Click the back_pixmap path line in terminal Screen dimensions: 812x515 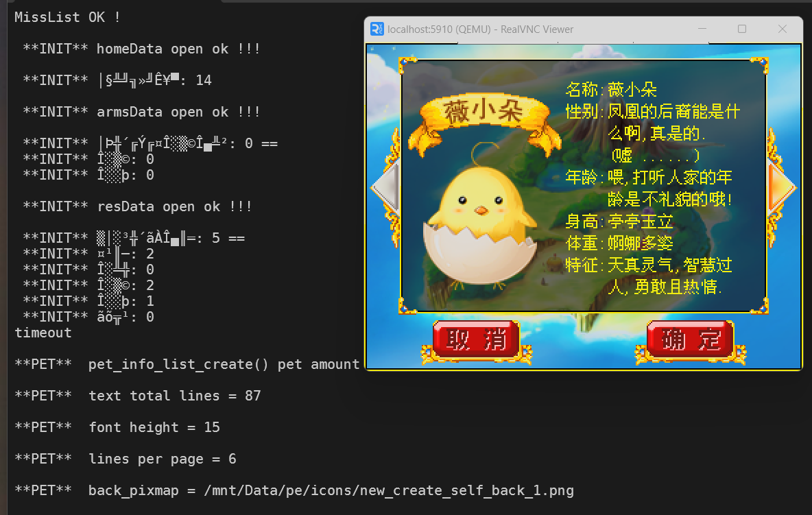294,491
